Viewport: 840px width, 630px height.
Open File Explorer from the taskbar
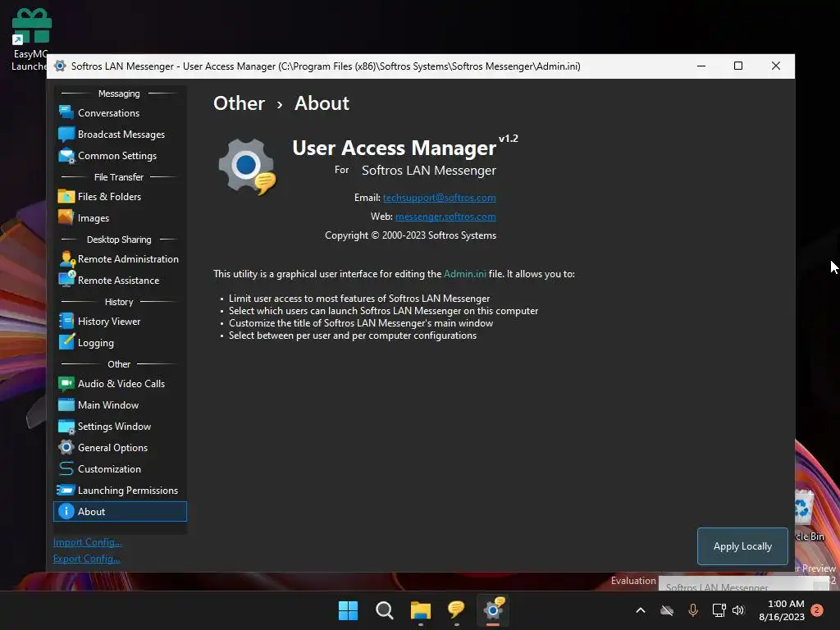pyautogui.click(x=421, y=610)
